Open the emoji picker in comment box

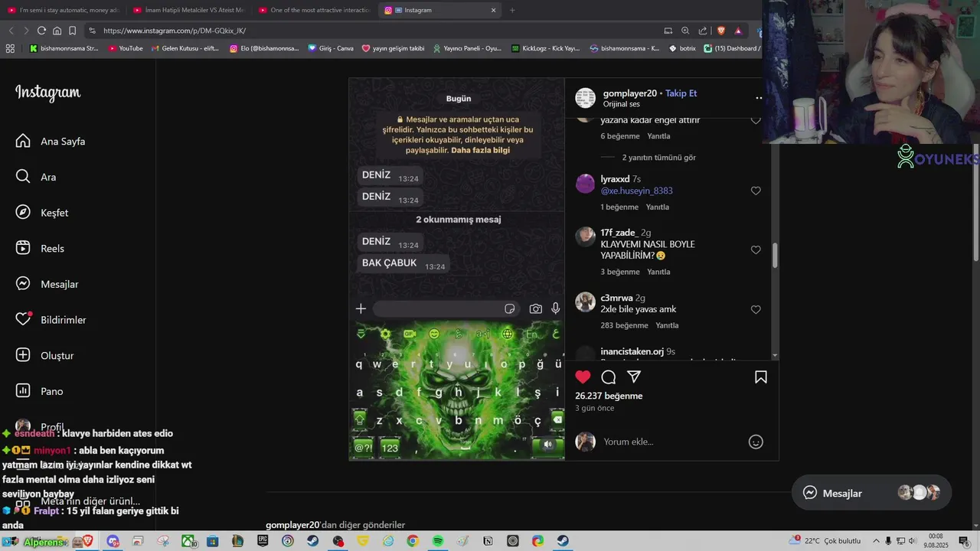756,442
